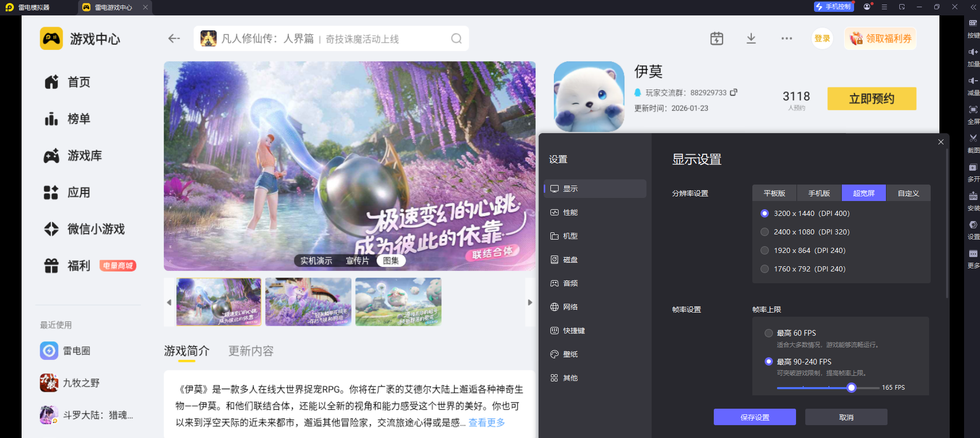This screenshot has width=980, height=438.
Task: Copy the player group number 882929733
Action: point(734,93)
